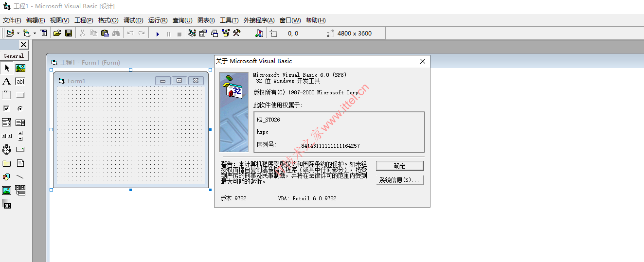Click the Add Form toolbar icon

[x=26, y=33]
